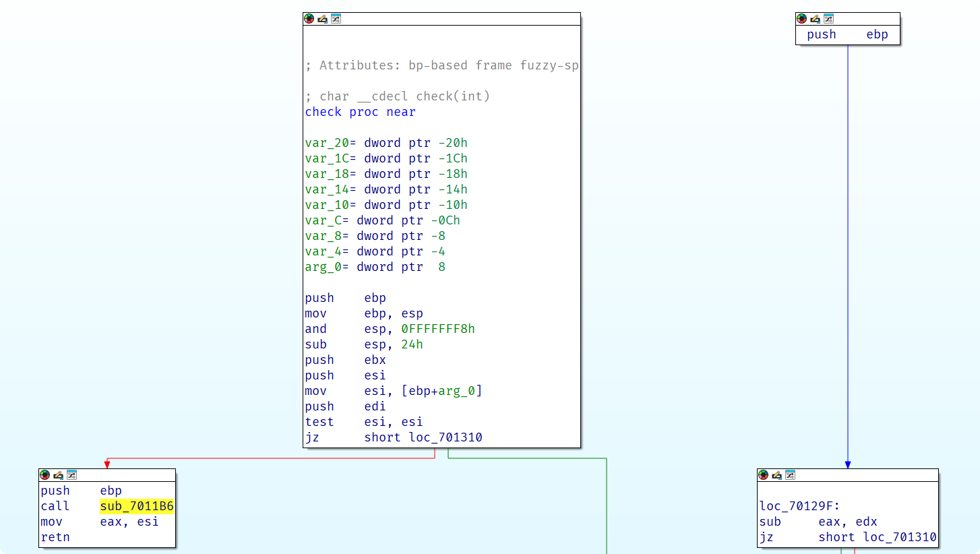Click 'push ebp' in check proc node
This screenshot has width=980, height=554.
coord(346,298)
